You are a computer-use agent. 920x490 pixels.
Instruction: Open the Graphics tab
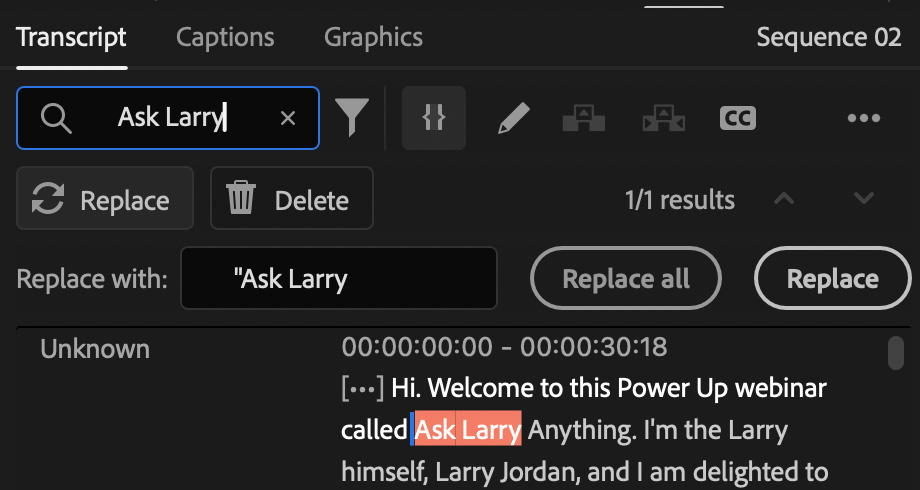[x=373, y=38]
